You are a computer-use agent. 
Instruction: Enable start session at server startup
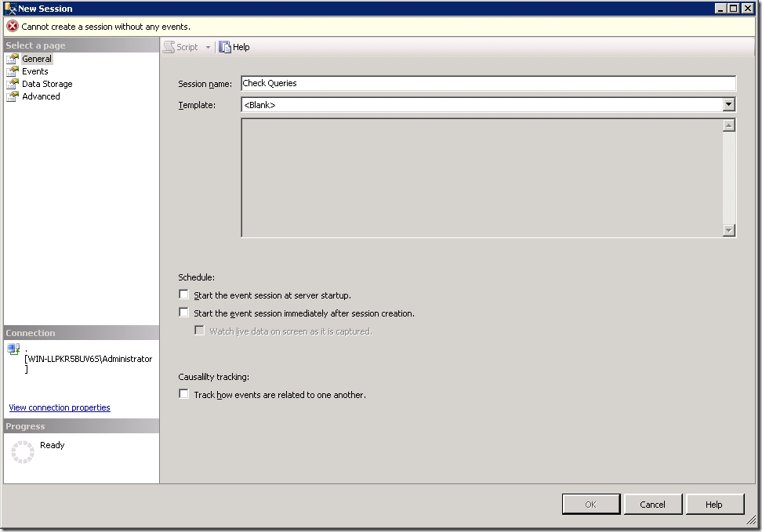183,295
